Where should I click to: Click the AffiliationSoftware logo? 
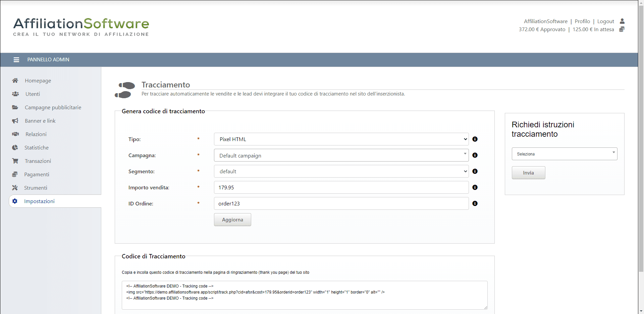pos(81,27)
